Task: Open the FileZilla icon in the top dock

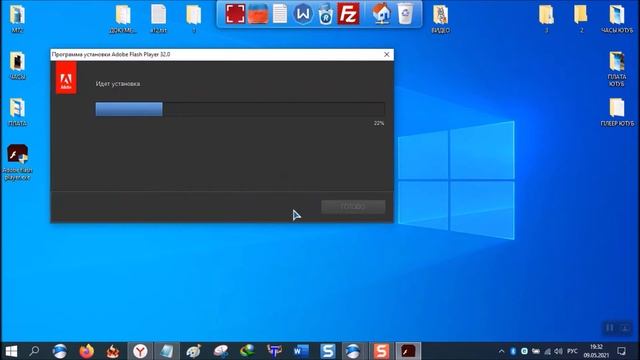Action: click(348, 13)
